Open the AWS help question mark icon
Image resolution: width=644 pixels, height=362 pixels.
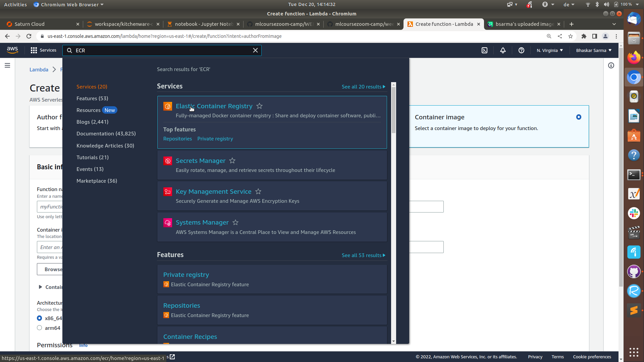pyautogui.click(x=521, y=50)
